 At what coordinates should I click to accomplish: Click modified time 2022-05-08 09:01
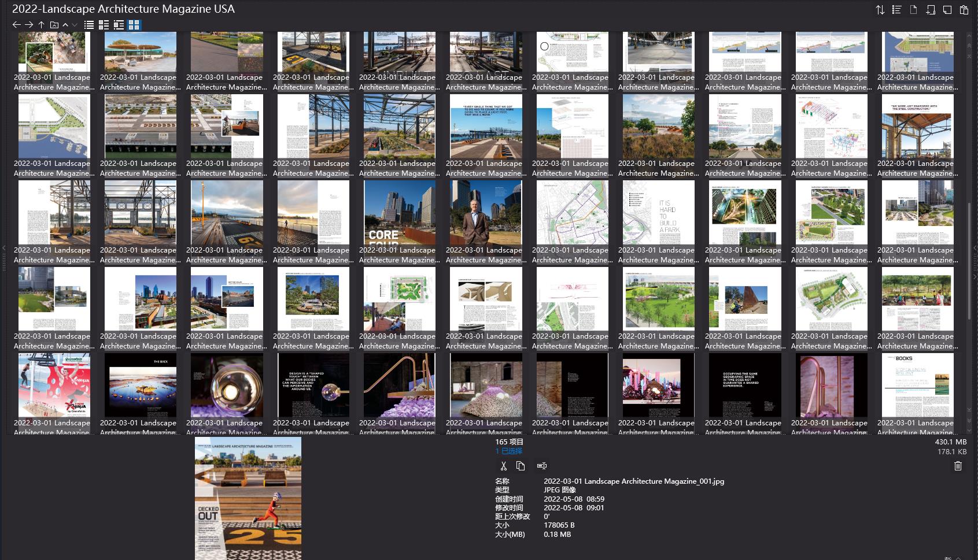574,507
